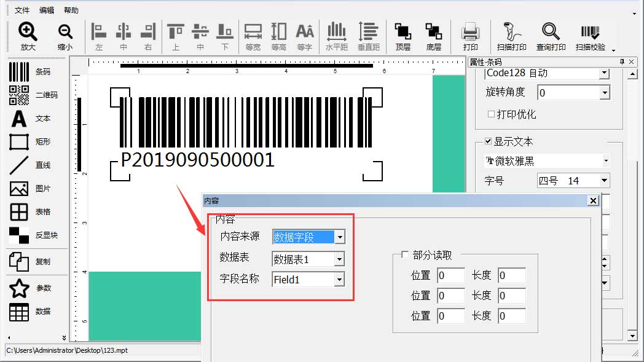The image size is (644, 362).
Task: Click the first 位置 input field
Action: 450,276
